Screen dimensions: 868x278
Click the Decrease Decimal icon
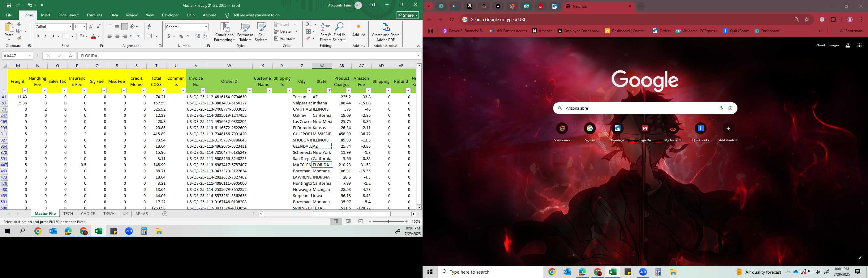tap(205, 36)
